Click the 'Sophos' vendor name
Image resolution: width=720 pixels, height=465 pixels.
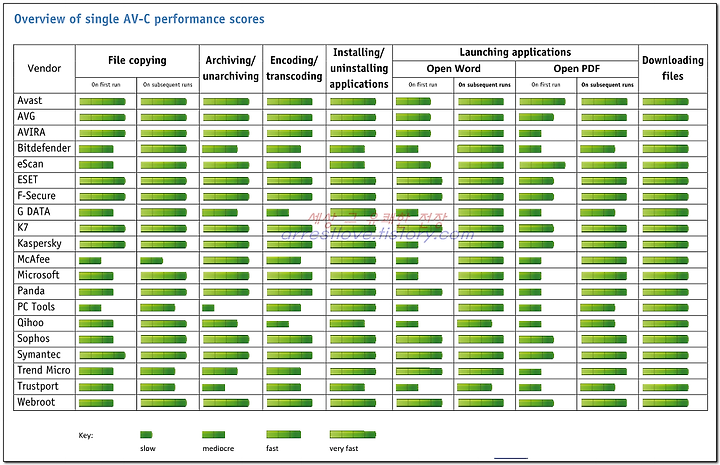pos(33,338)
